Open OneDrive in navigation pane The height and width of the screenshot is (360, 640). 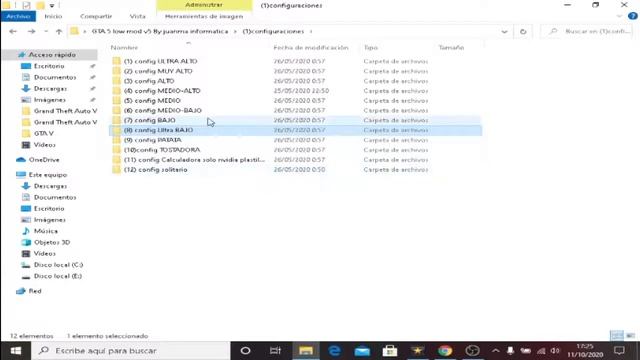pyautogui.click(x=44, y=160)
